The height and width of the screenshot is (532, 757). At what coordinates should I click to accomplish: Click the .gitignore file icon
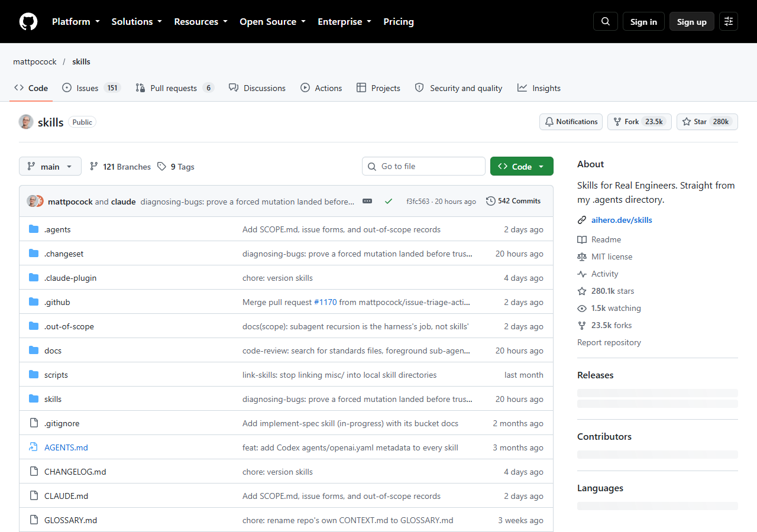pos(34,423)
